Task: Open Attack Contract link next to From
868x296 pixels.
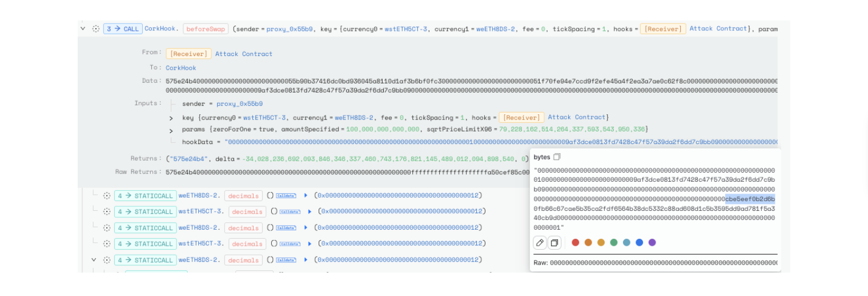Action: coord(244,54)
